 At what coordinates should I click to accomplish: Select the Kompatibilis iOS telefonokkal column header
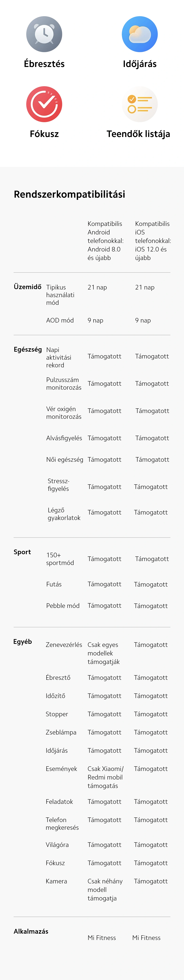153,241
